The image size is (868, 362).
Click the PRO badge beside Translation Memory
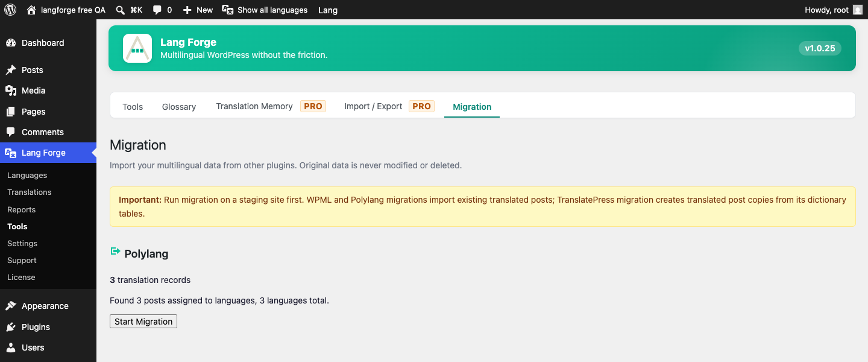313,106
